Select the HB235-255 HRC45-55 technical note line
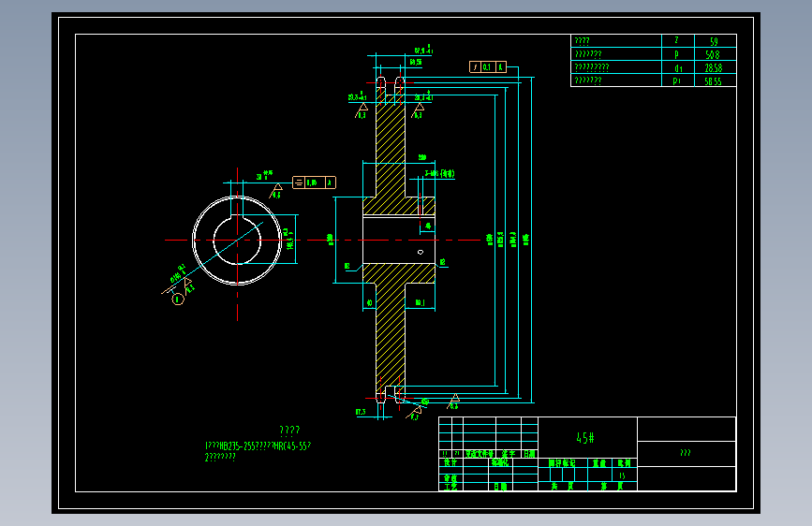The height and width of the screenshot is (526, 812). [x=258, y=446]
